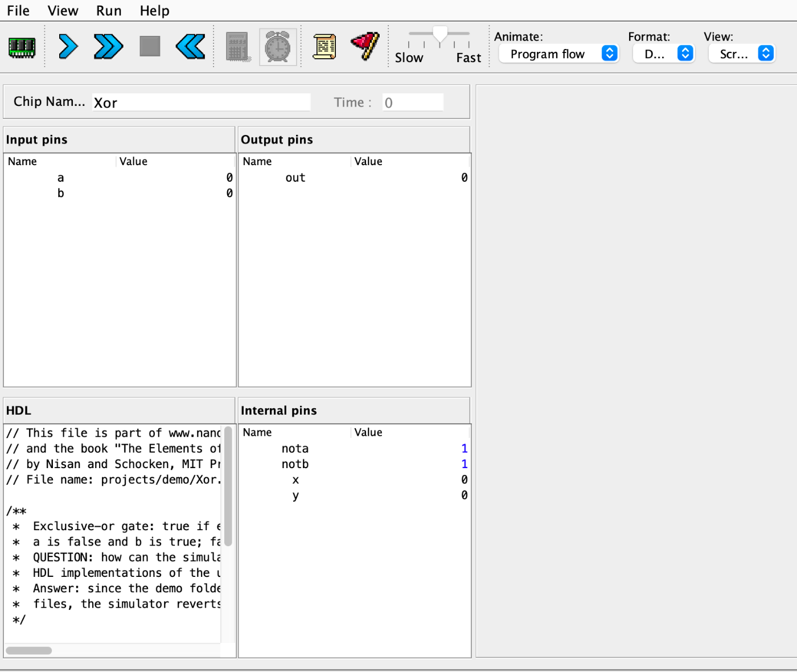Click value of internal pin y
Viewport: 797px width, 672px height.
(465, 495)
